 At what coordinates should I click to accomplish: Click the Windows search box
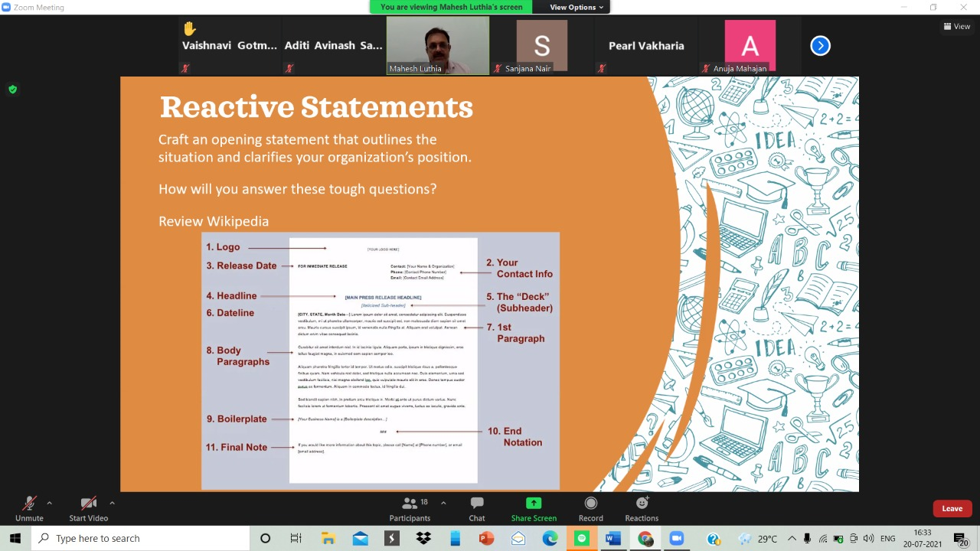point(142,538)
